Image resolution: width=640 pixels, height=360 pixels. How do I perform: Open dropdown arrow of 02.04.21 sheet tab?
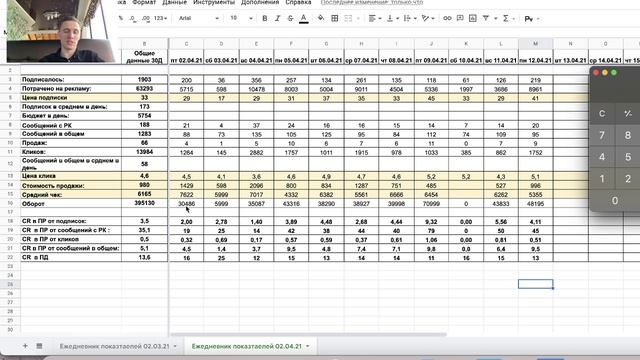pos(307,346)
